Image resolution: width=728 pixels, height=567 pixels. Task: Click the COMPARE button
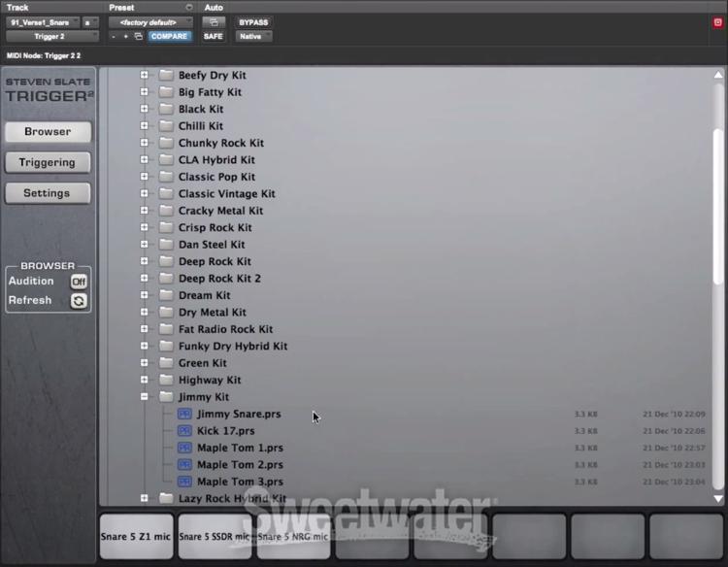[x=169, y=36]
